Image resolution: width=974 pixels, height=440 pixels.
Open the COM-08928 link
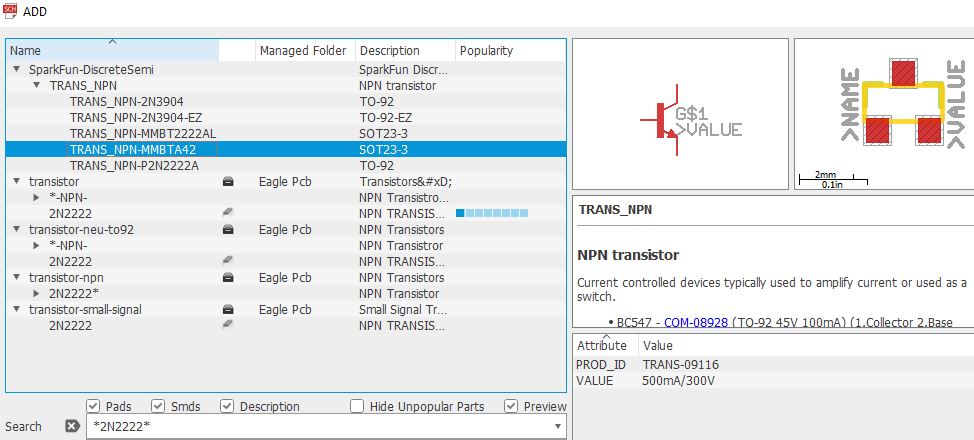click(x=696, y=323)
